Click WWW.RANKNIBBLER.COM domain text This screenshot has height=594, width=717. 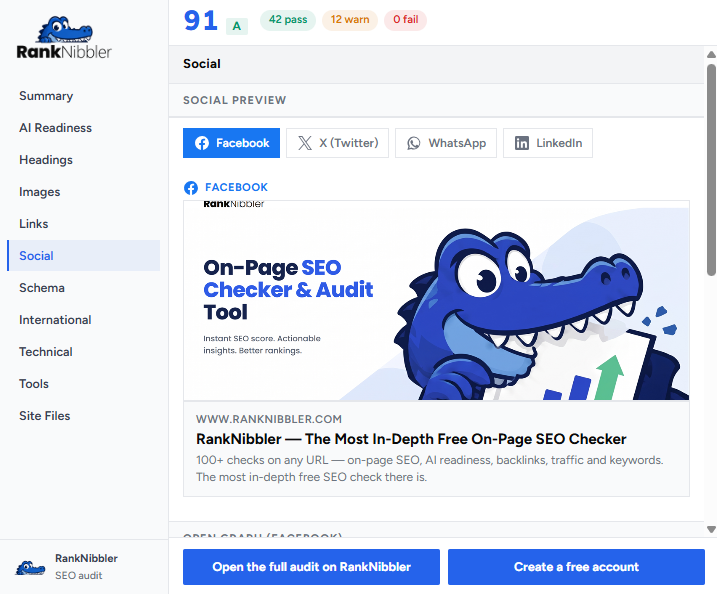point(269,419)
